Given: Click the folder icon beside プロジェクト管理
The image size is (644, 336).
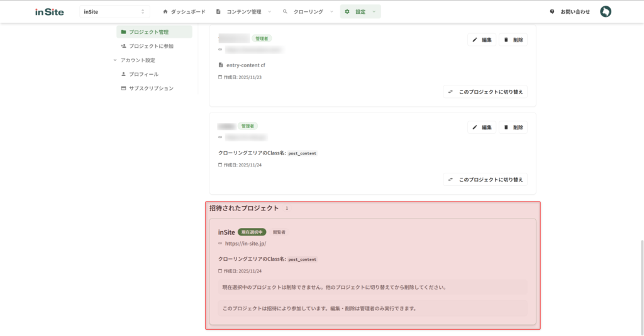Looking at the screenshot, I should tap(124, 31).
